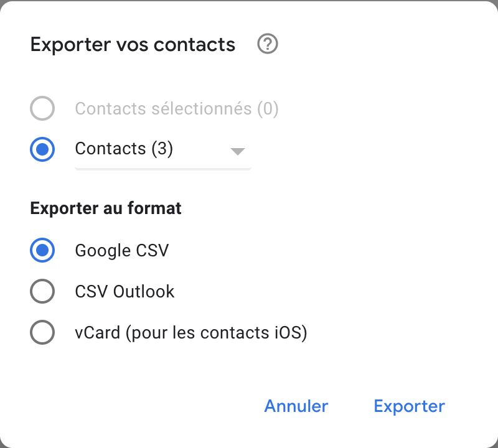This screenshot has height=448, width=498.
Task: Open the help icon beside the dialog title
Action: pos(268,44)
